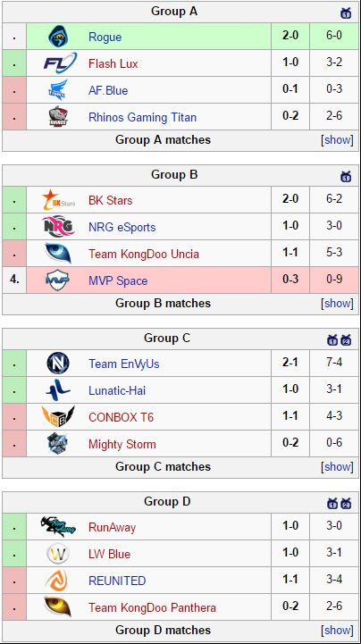Show the Group A matches
The height and width of the screenshot is (644, 361).
click(337, 139)
